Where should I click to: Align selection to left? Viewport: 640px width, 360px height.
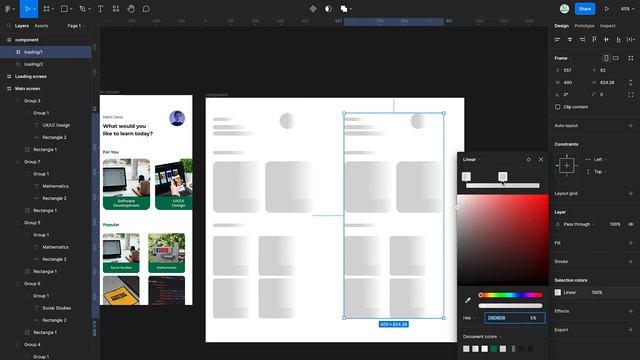558,40
